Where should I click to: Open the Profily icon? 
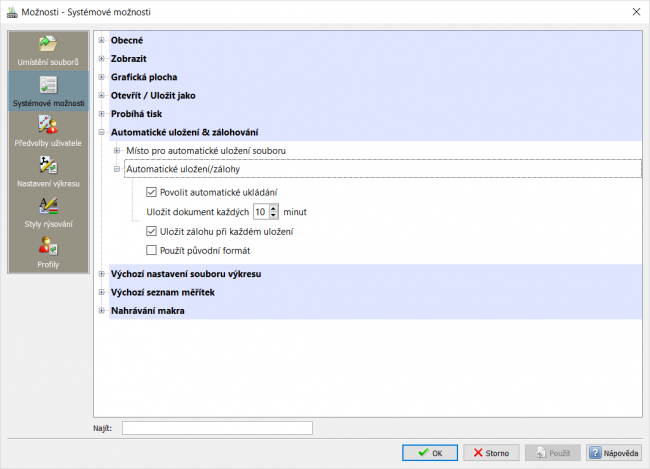48,246
